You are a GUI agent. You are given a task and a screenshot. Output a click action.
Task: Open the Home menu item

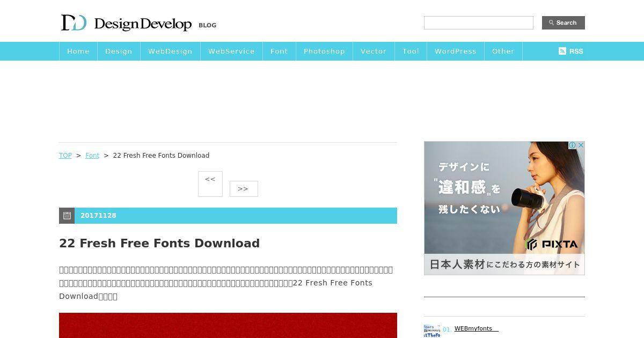click(x=78, y=51)
